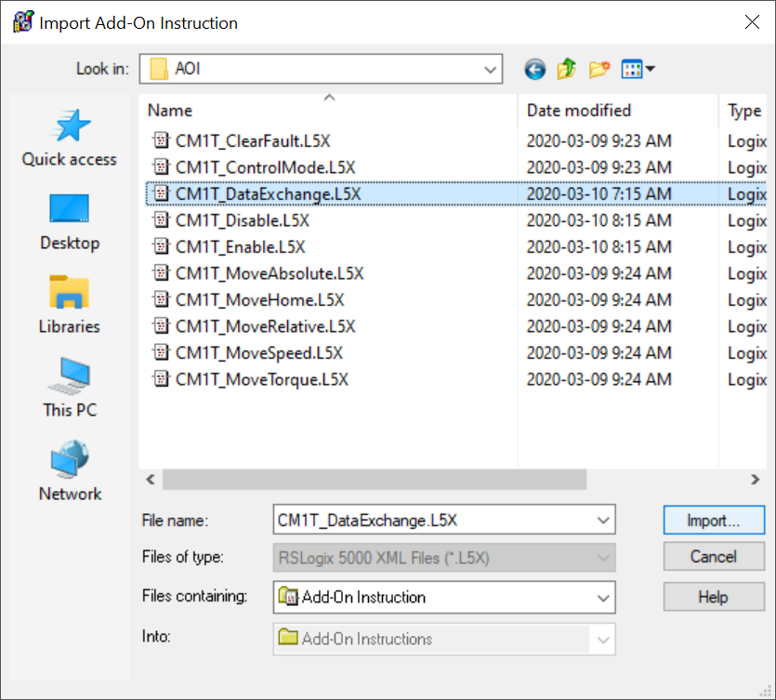Select the CM1T_ClearFault.L5X file
Screen dimensions: 776x700
coord(253,142)
